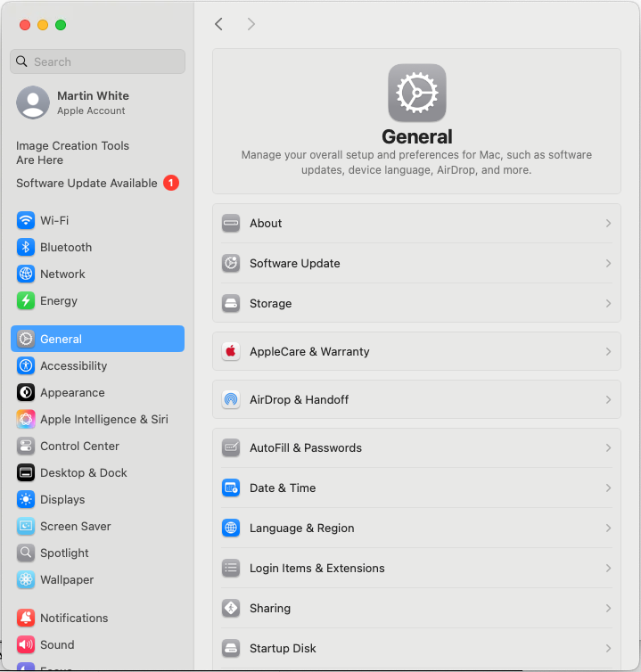This screenshot has width=641, height=672.
Task: Click the Search settings field
Action: click(98, 61)
